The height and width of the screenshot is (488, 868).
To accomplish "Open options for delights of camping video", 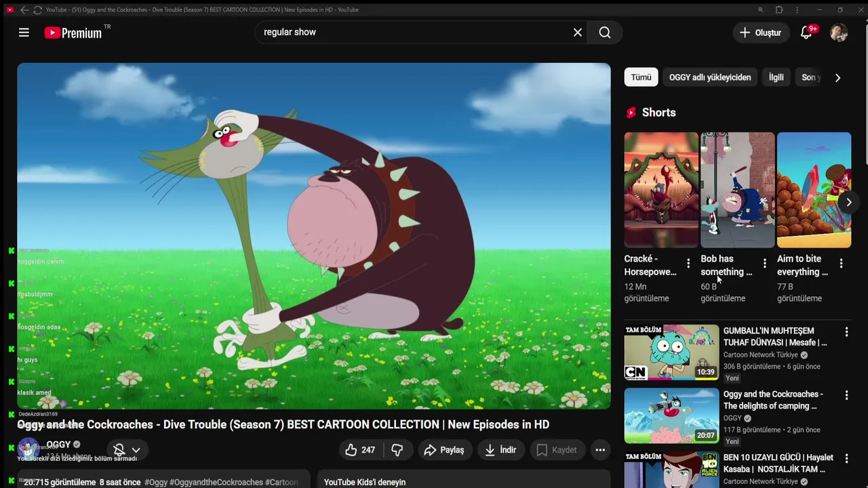I will click(846, 395).
